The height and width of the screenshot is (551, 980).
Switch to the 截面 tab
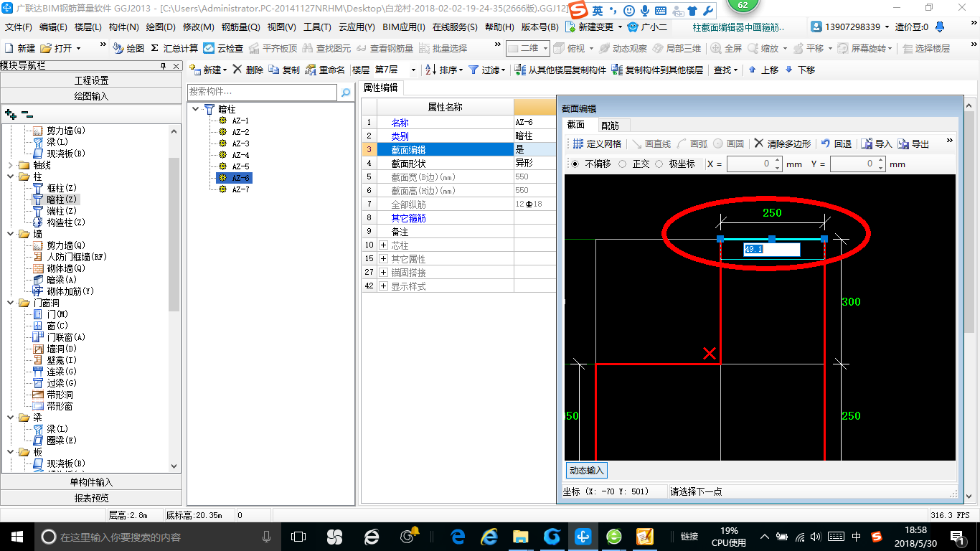coord(576,125)
